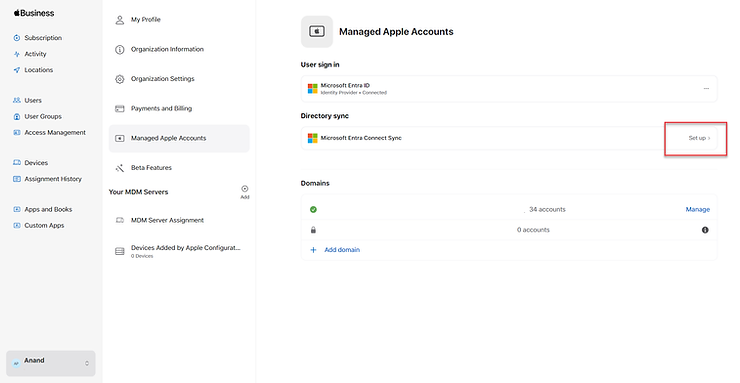This screenshot has height=383, width=740.
Task: Go to Payments and Billing
Action: point(179,108)
